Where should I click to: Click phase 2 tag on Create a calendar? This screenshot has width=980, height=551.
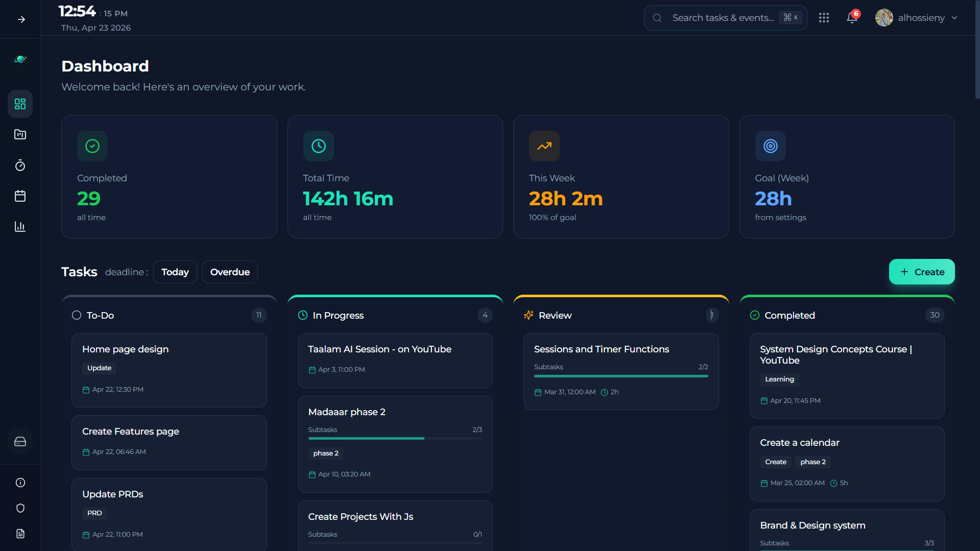[x=813, y=462]
